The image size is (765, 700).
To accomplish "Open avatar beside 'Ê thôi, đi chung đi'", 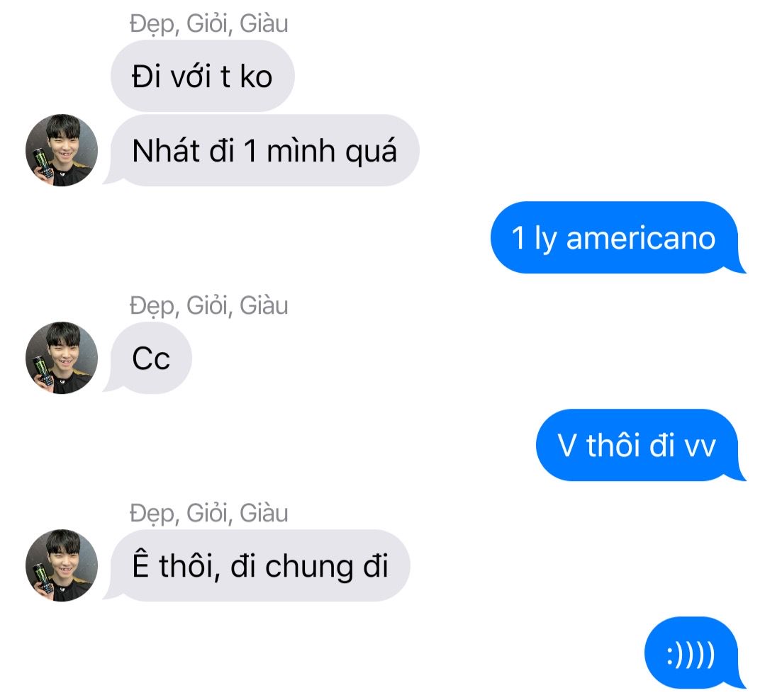I will 62,565.
